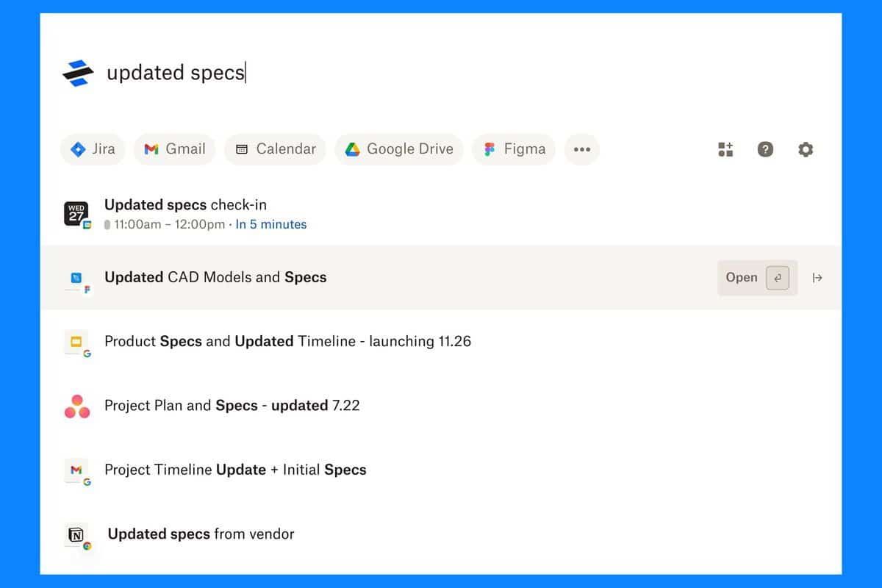Click the Open button on highlighted result
882x588 pixels.
(x=742, y=278)
